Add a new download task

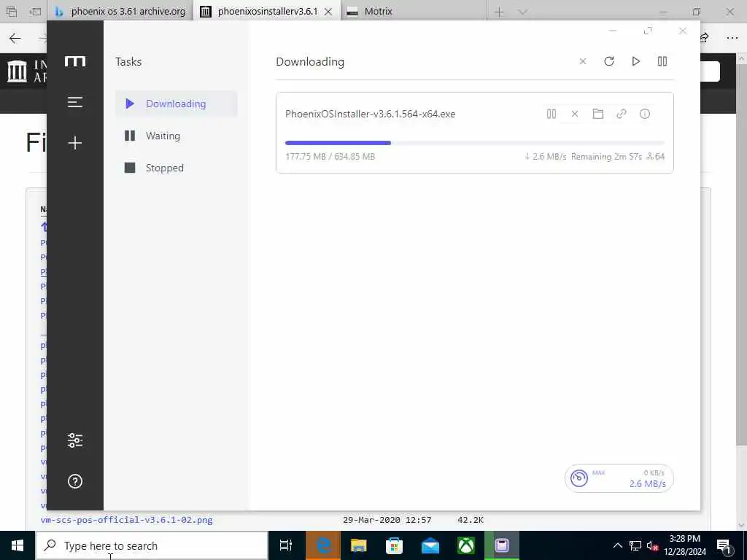(x=75, y=143)
